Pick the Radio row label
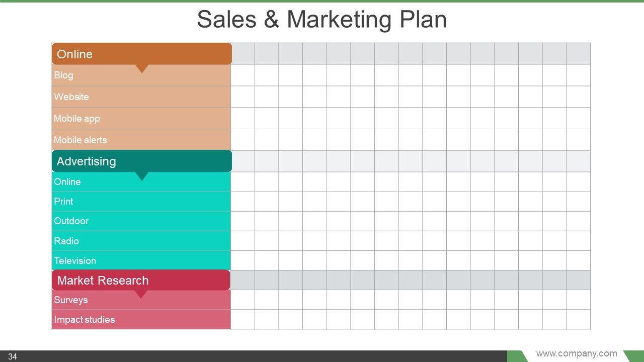 pyautogui.click(x=66, y=241)
